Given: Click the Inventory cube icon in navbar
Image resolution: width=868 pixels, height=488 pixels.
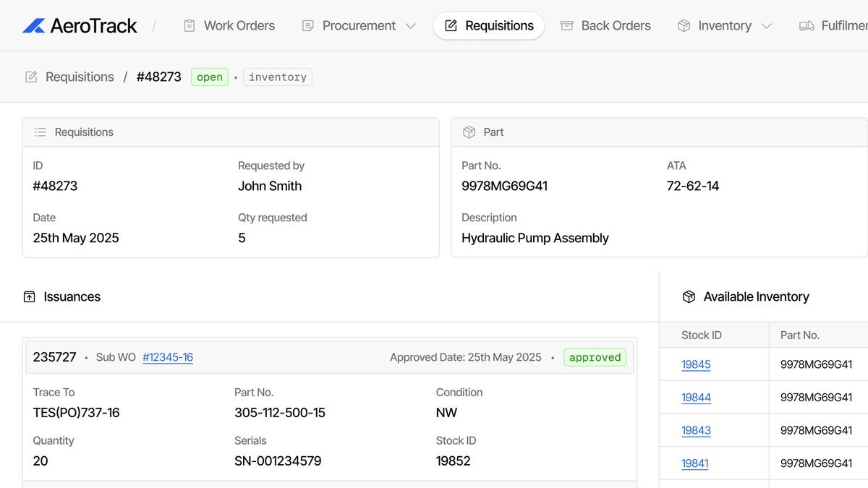Looking at the screenshot, I should pyautogui.click(x=684, y=26).
